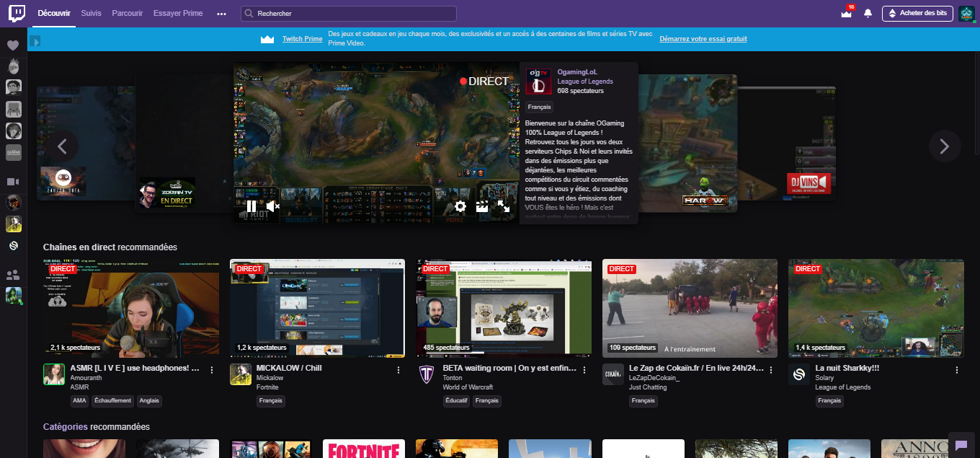The image size is (980, 458).
Task: Pause the featured stream
Action: 251,206
